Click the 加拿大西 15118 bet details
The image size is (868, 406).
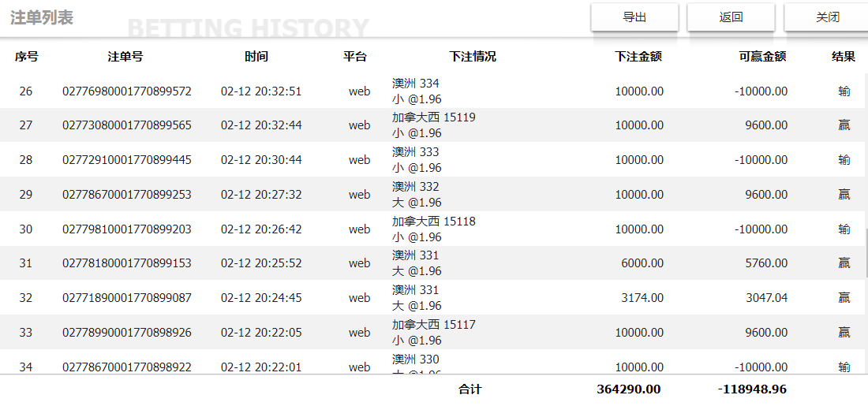[434, 222]
